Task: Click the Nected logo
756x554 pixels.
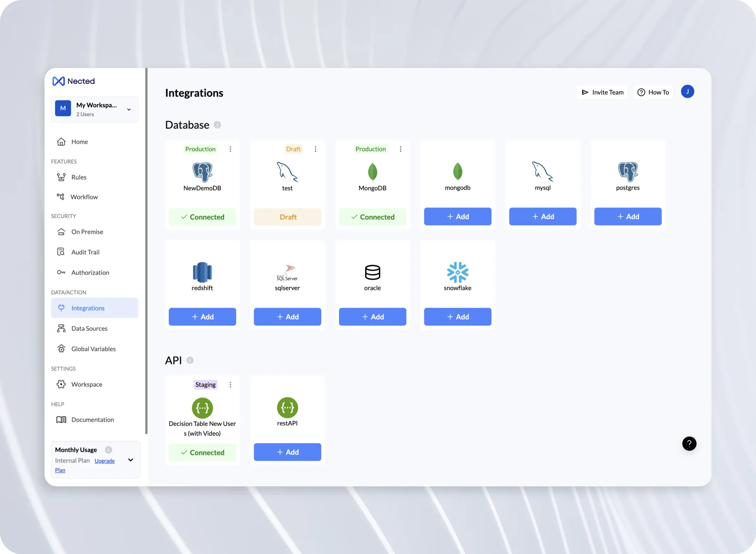Action: coord(73,81)
